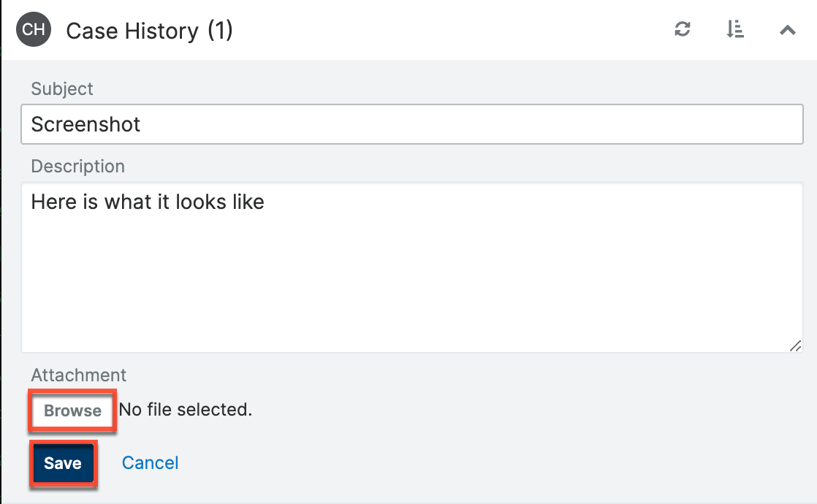Click the 'No file selected.' text

pyautogui.click(x=185, y=410)
